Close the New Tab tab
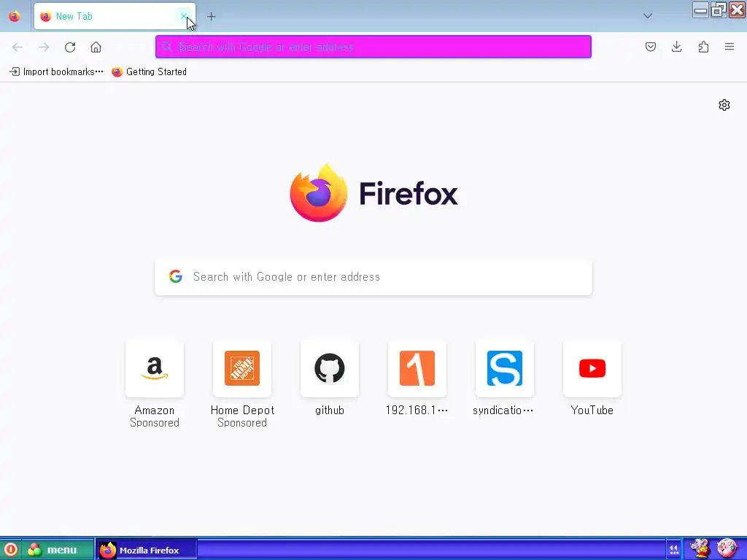Screen dimensions: 747x560 tap(183, 16)
